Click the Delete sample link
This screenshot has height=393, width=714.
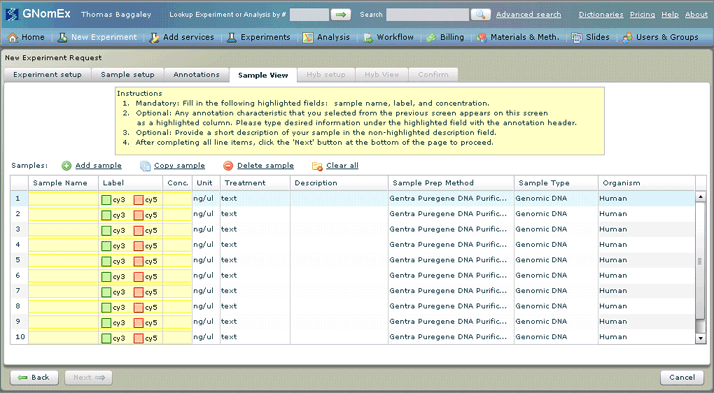click(x=265, y=165)
